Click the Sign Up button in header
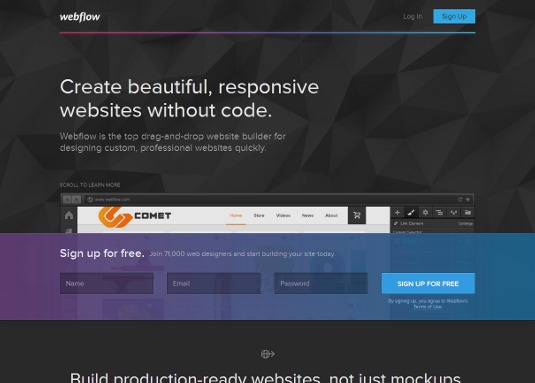The width and height of the screenshot is (535, 383). [x=454, y=16]
